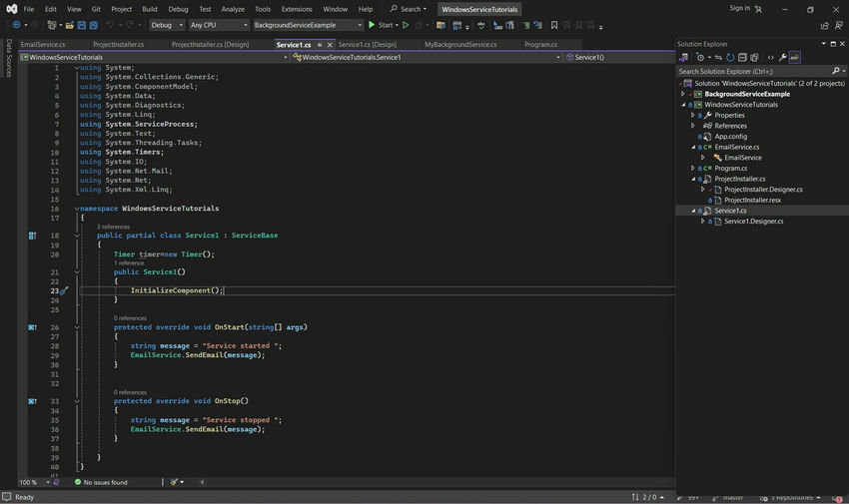Click the Show All Files icon

pyautogui.click(x=756, y=58)
